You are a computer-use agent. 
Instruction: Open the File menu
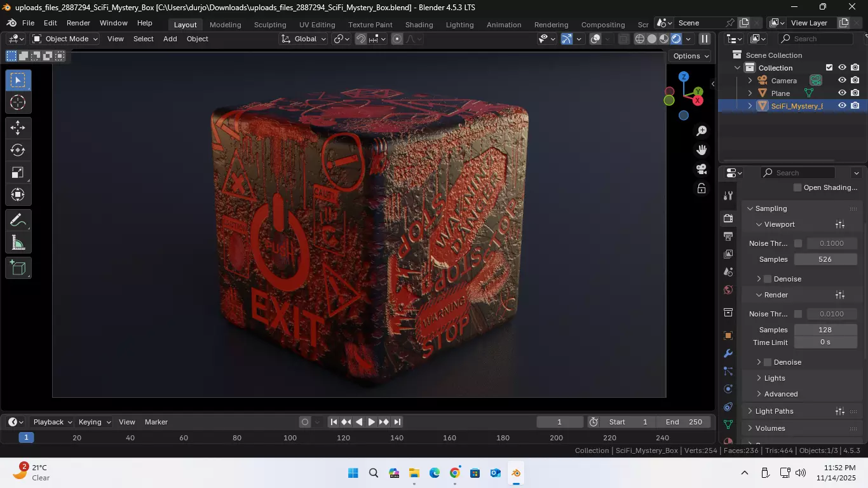[x=28, y=23]
